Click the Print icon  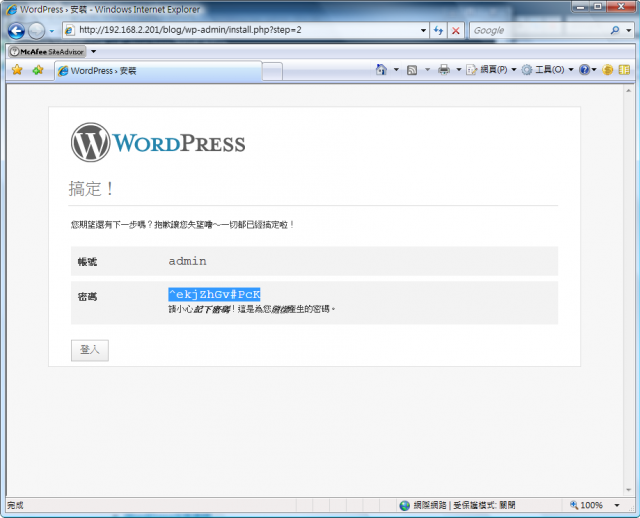pyautogui.click(x=444, y=70)
